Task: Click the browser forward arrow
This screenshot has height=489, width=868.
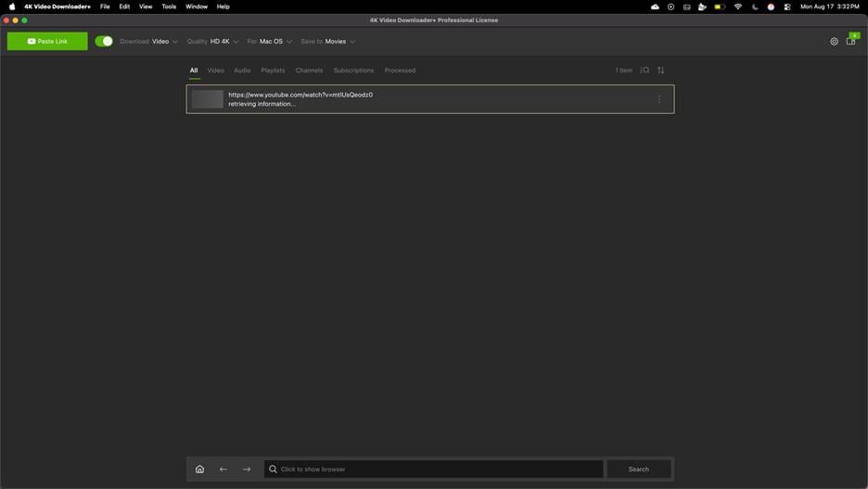Action: point(247,470)
